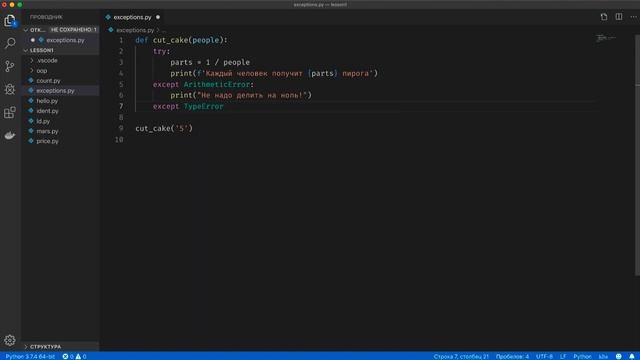Image resolution: width=640 pixels, height=360 pixels.
Task: Open price.py from the file tree
Action: click(47, 141)
